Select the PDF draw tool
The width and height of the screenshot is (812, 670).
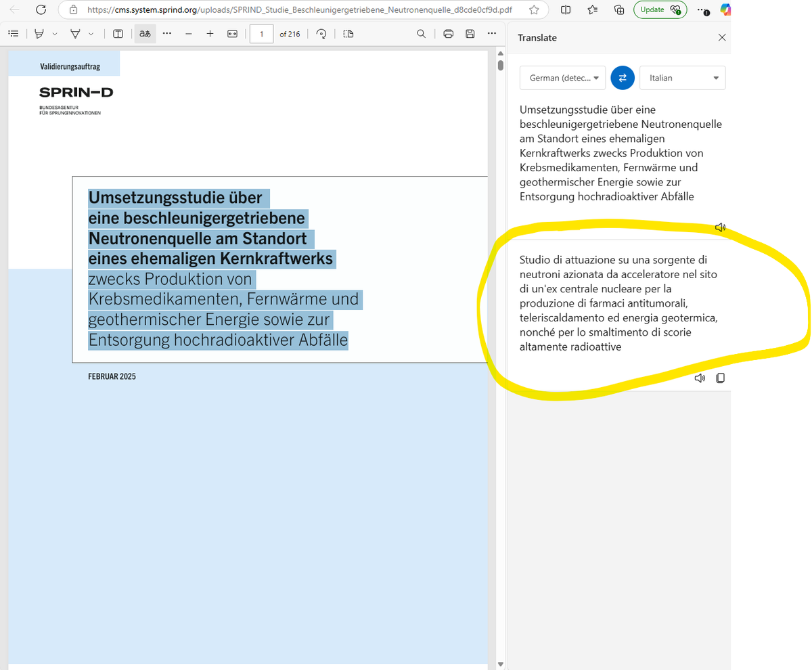[x=75, y=34]
